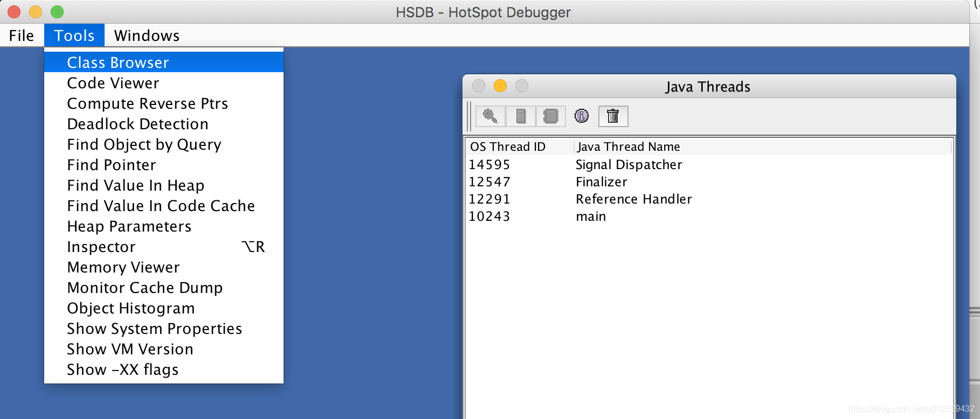Select the Finalizer thread row
The width and height of the screenshot is (980, 419).
coord(709,181)
